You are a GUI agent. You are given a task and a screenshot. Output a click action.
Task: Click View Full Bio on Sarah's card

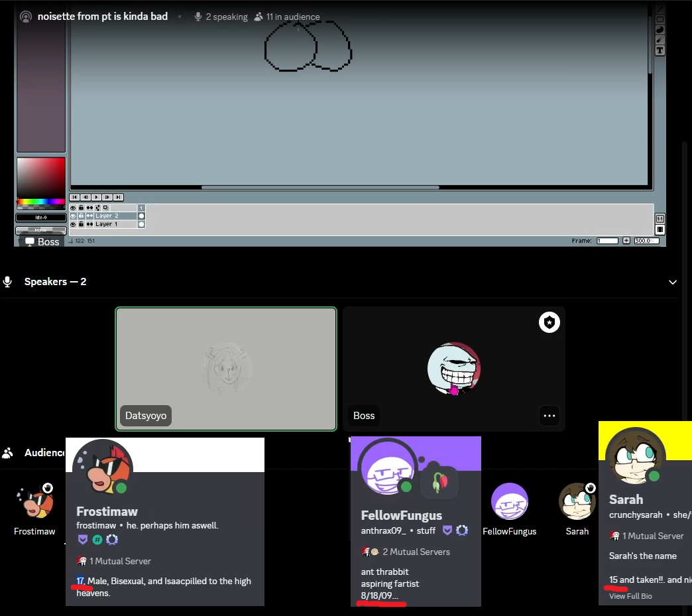[x=630, y=596]
